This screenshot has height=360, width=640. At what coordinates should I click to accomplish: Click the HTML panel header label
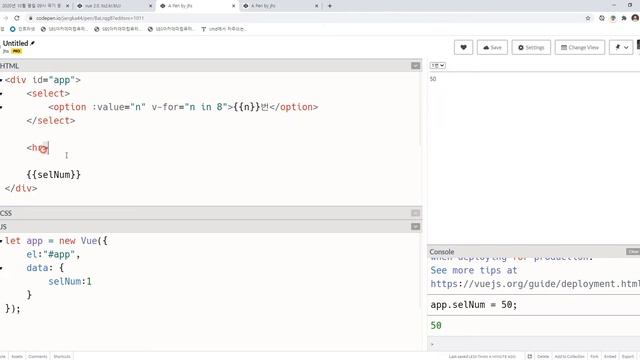(x=9, y=66)
